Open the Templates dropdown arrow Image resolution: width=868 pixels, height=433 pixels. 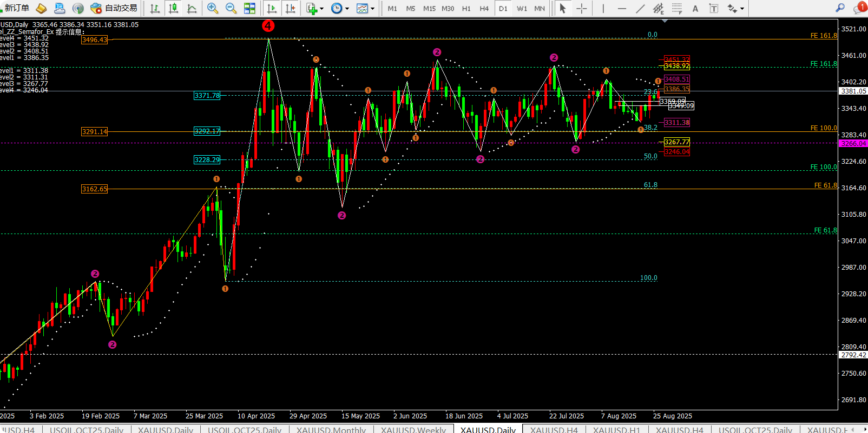click(372, 9)
